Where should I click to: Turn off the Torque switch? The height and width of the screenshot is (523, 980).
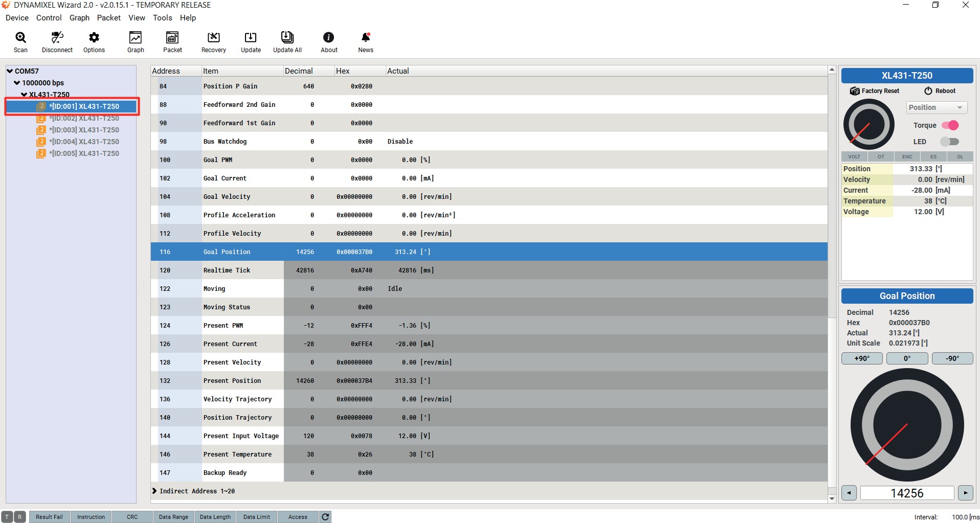950,125
